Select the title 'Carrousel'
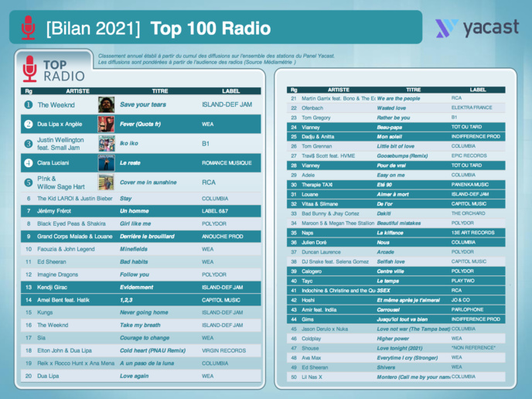This screenshot has height=399, width=532. 388,310
